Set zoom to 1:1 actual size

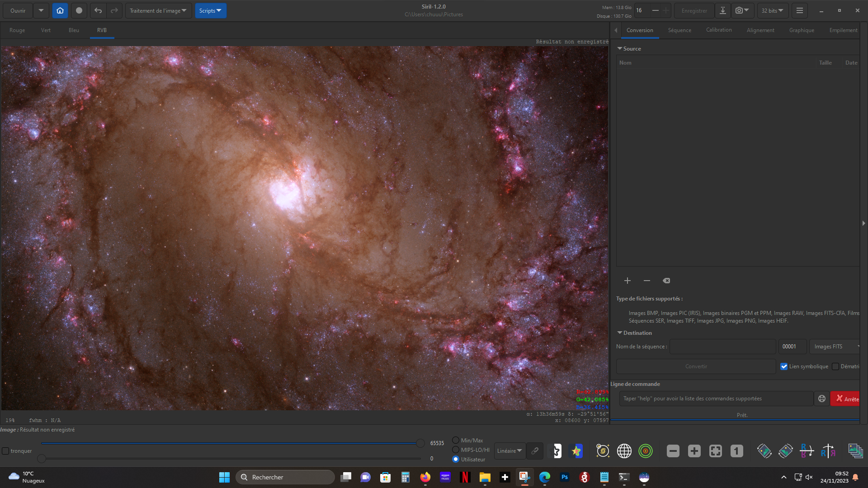point(737,450)
